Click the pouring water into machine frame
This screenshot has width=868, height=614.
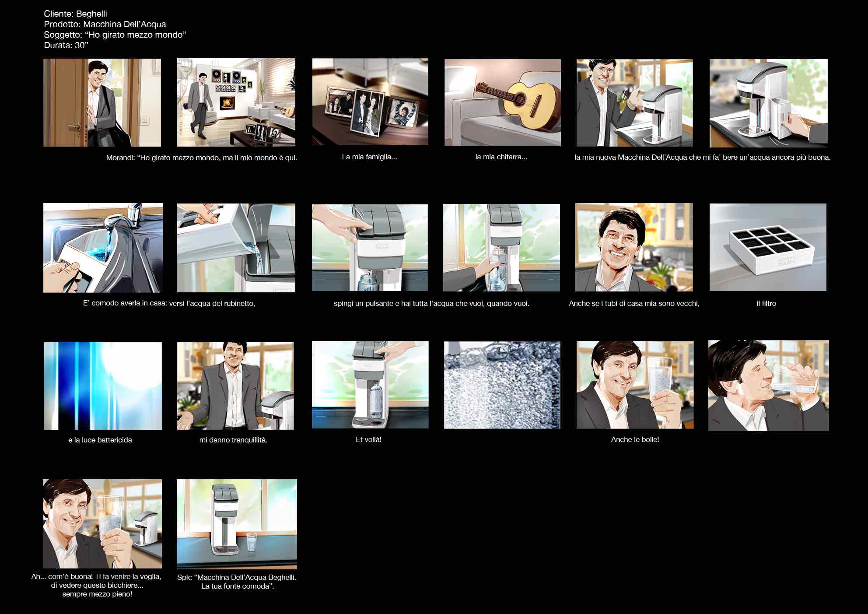click(236, 248)
